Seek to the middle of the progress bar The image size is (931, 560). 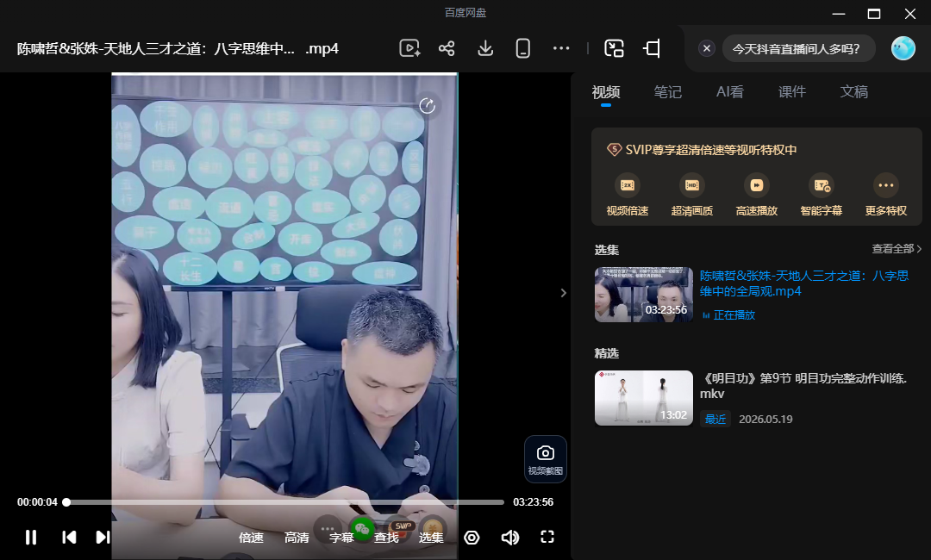click(285, 502)
